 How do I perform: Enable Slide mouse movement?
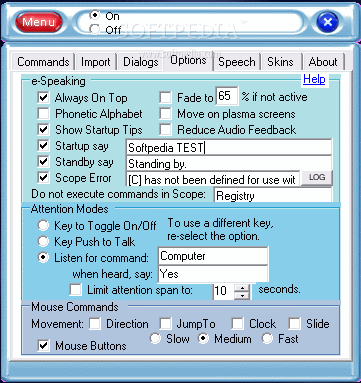(295, 324)
